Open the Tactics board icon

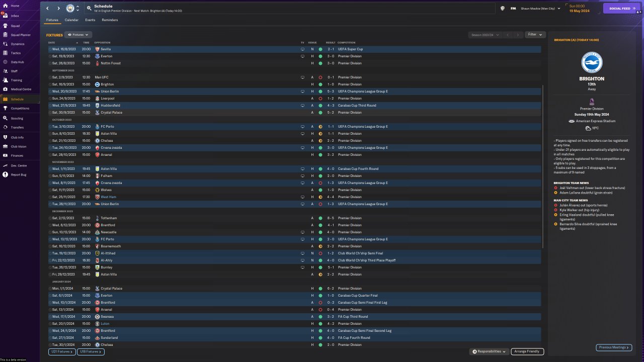click(x=6, y=53)
